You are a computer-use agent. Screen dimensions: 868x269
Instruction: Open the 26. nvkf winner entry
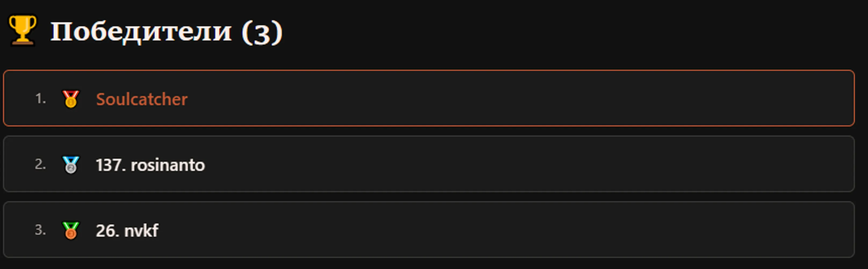pyautogui.click(x=127, y=231)
